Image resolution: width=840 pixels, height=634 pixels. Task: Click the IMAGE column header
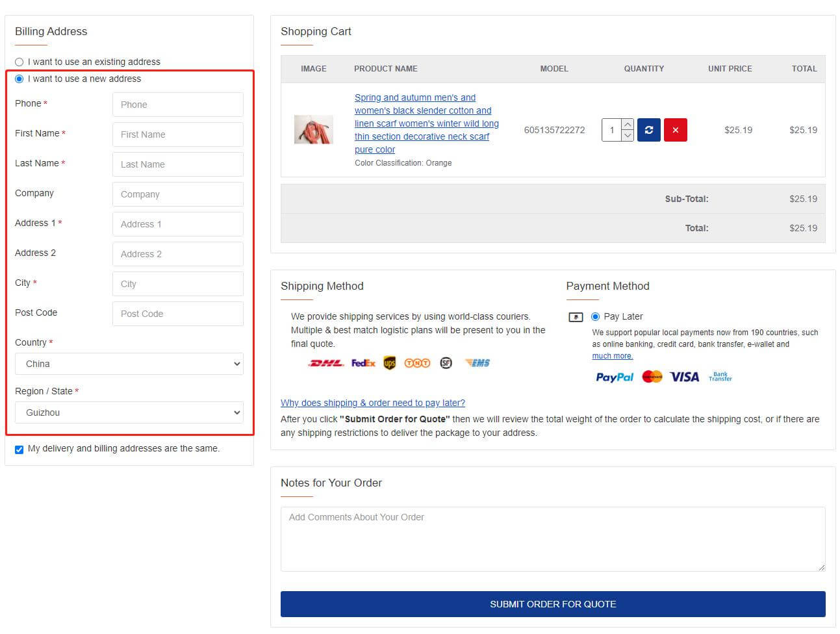click(x=314, y=68)
